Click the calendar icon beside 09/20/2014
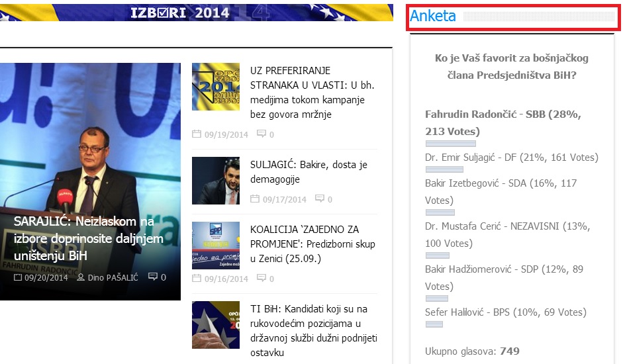 coord(18,277)
